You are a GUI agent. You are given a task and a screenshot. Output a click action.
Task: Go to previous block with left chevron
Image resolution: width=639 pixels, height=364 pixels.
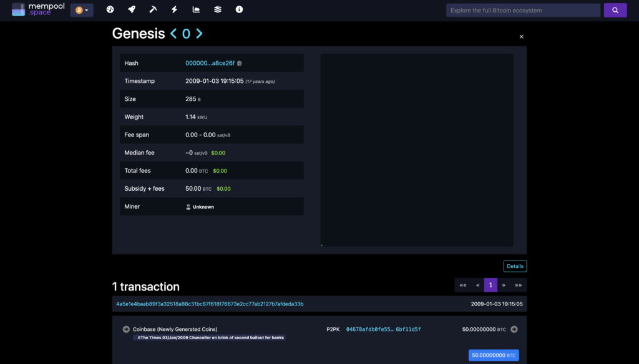pyautogui.click(x=173, y=34)
